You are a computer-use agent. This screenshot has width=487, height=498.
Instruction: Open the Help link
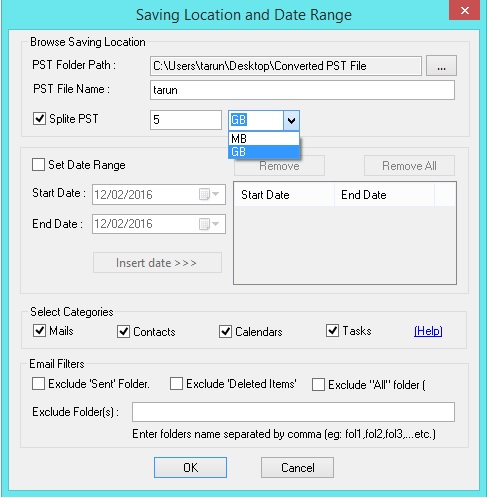coord(428,331)
